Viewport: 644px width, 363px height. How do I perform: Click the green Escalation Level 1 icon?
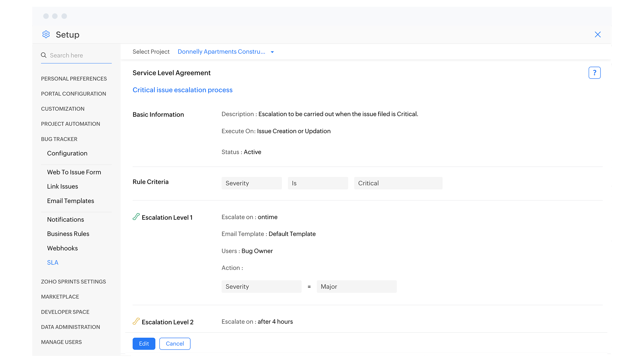pos(136,217)
